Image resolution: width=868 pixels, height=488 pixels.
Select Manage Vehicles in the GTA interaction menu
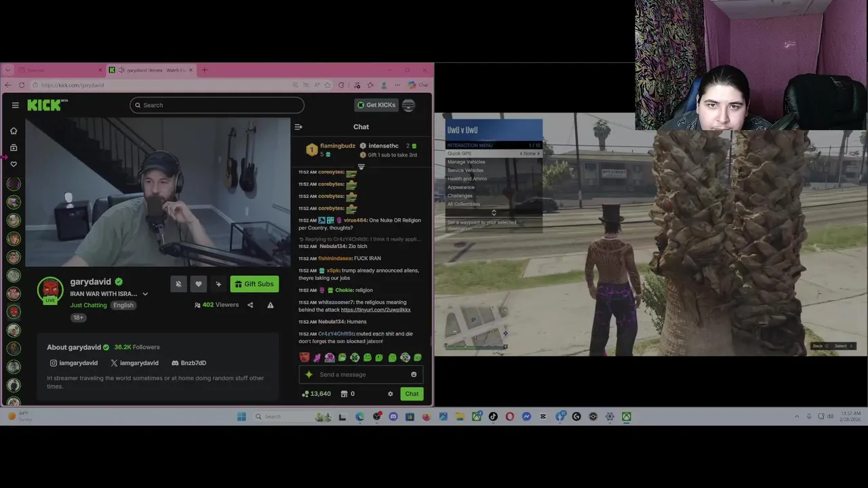click(x=494, y=162)
